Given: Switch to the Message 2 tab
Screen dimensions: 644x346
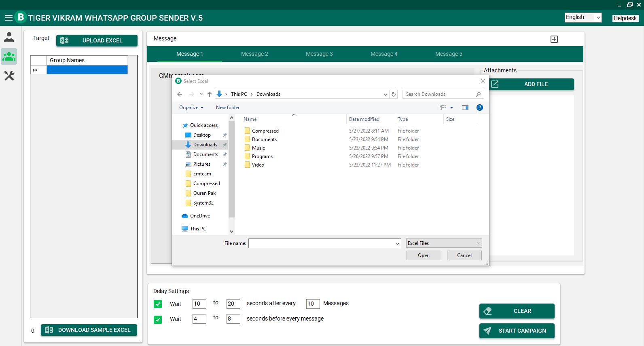Looking at the screenshot, I should click(x=254, y=54).
